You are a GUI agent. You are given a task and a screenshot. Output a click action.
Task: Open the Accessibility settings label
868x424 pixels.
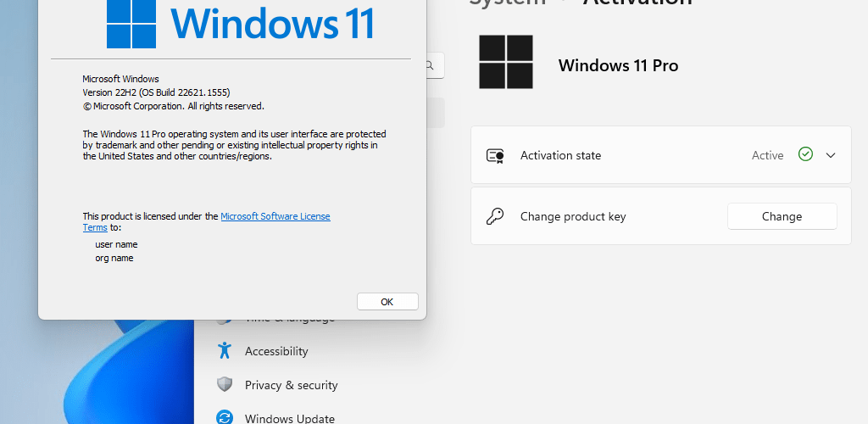[276, 351]
